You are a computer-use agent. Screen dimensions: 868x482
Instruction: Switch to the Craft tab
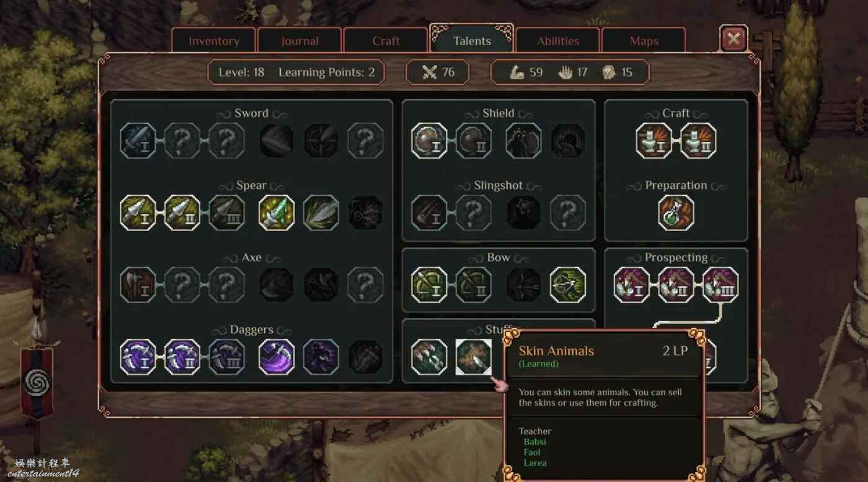[x=386, y=41]
